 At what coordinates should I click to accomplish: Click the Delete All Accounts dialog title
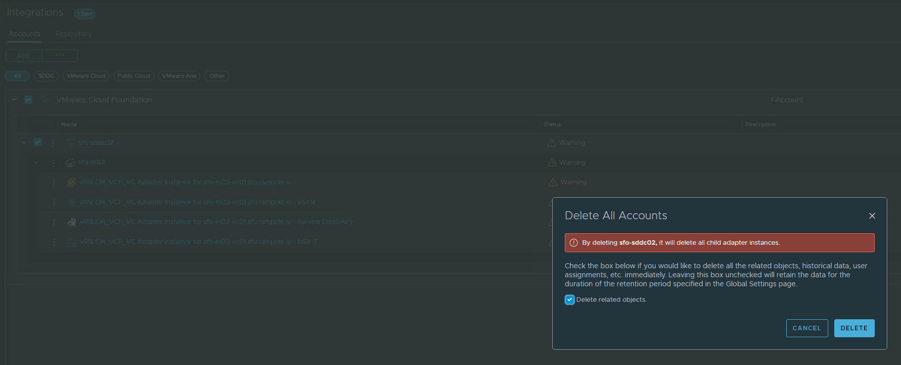pyautogui.click(x=616, y=216)
